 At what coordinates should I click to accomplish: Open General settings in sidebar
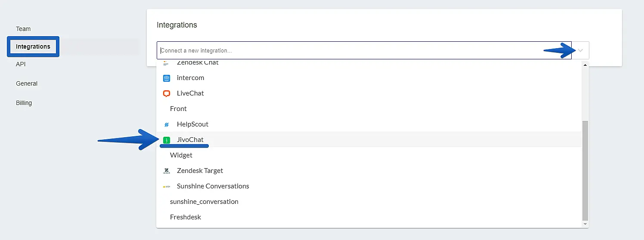27,83
